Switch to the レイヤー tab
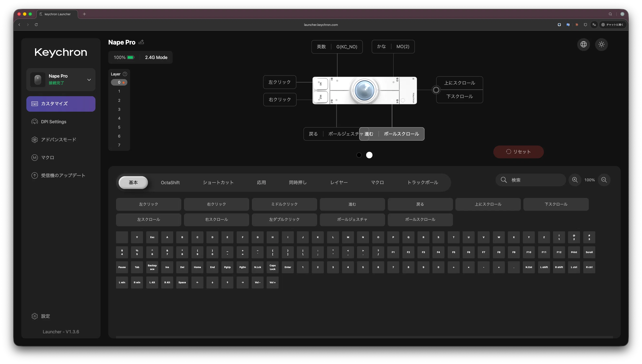Viewport: 642px width, 364px height. [339, 182]
